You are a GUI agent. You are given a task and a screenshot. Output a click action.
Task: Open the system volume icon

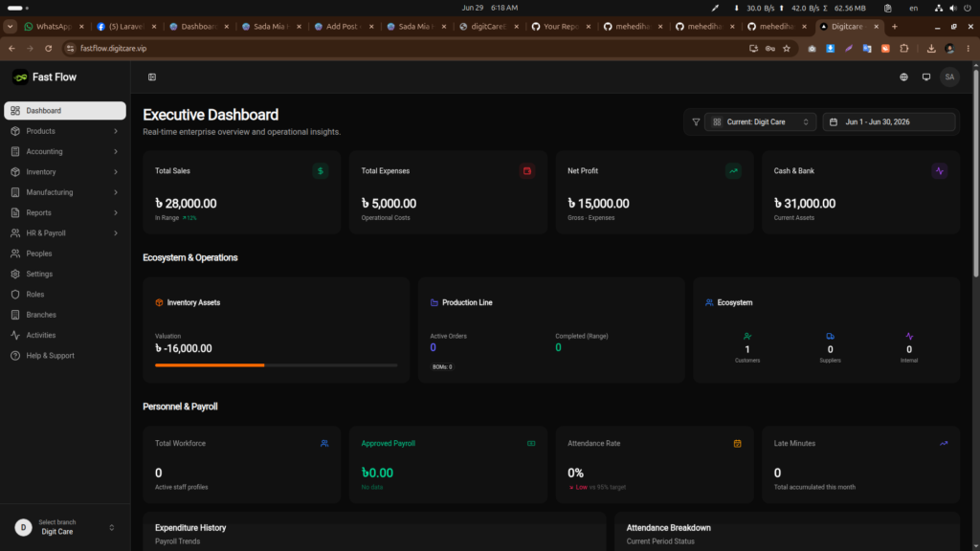click(952, 8)
